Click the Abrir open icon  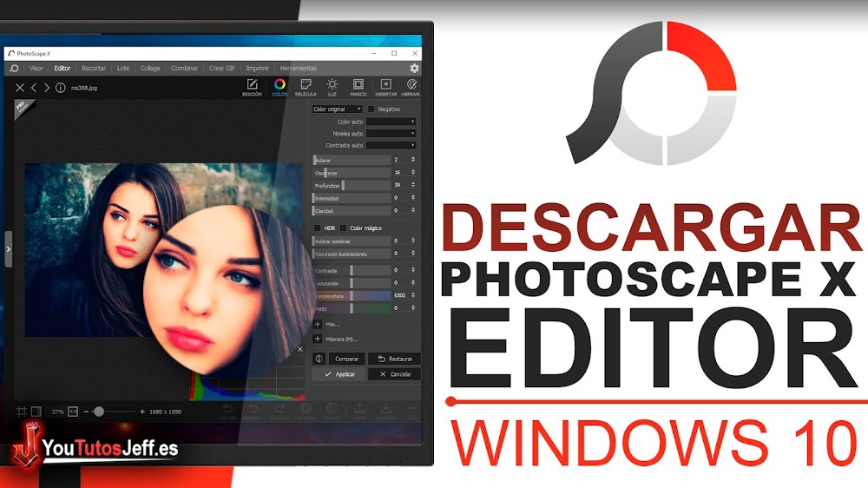360,412
